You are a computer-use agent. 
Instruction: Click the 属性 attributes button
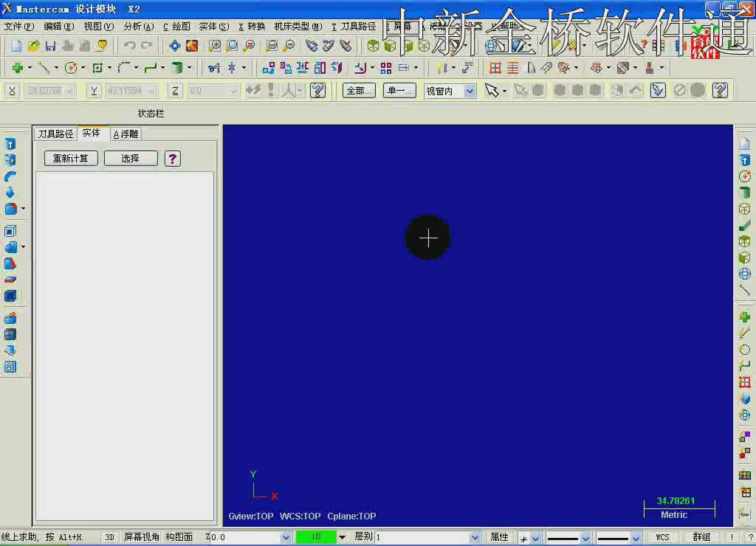(499, 537)
